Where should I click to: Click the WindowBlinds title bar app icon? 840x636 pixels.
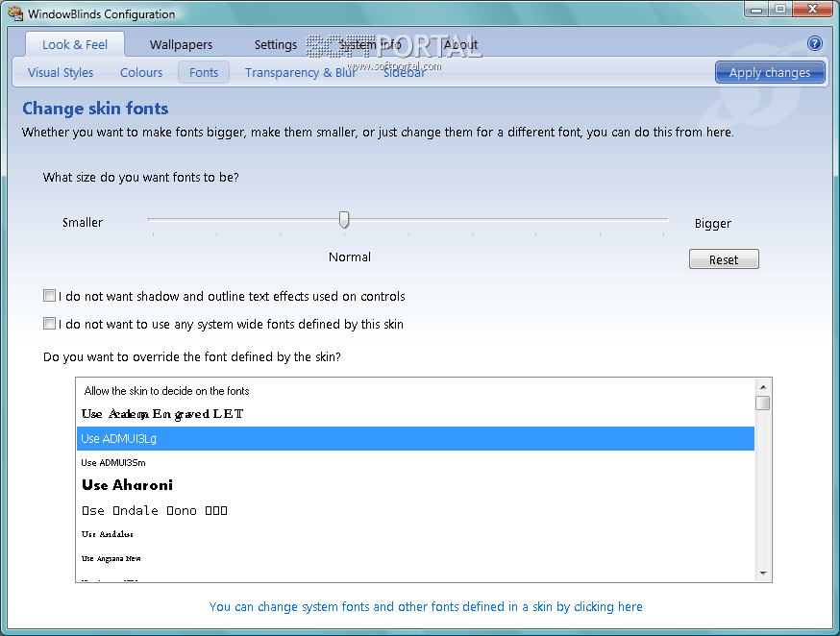click(15, 13)
